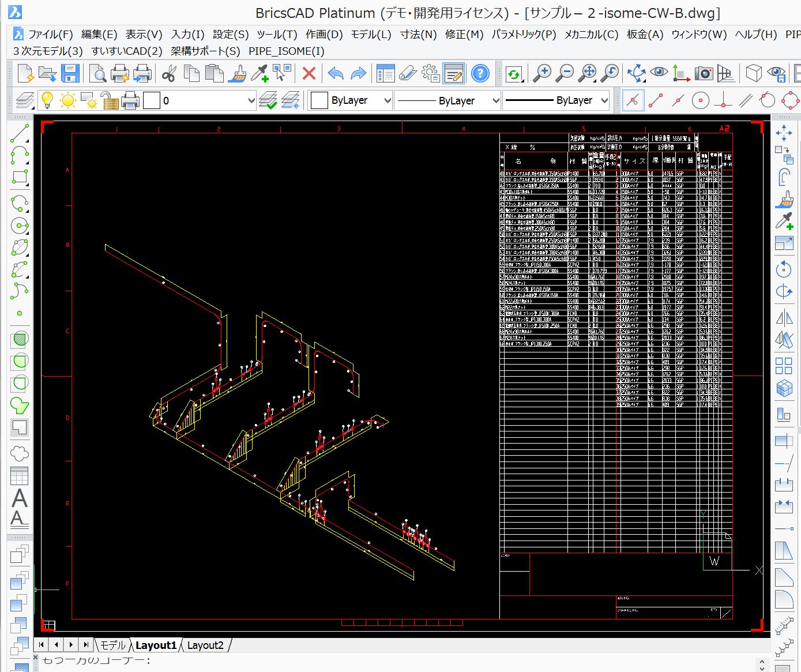Click the Cut scissors icon

point(169,73)
